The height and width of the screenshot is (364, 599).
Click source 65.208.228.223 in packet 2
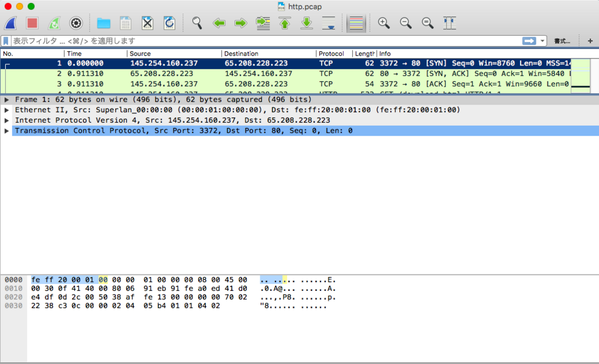161,74
